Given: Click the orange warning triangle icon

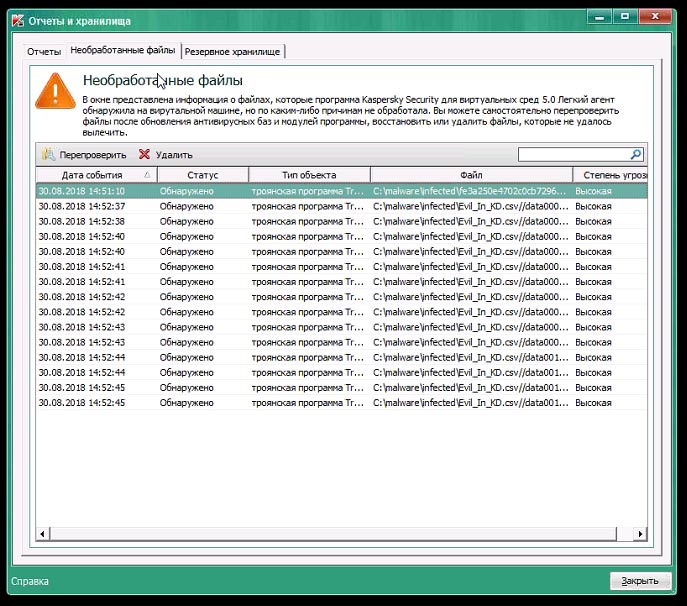Looking at the screenshot, I should click(x=55, y=91).
